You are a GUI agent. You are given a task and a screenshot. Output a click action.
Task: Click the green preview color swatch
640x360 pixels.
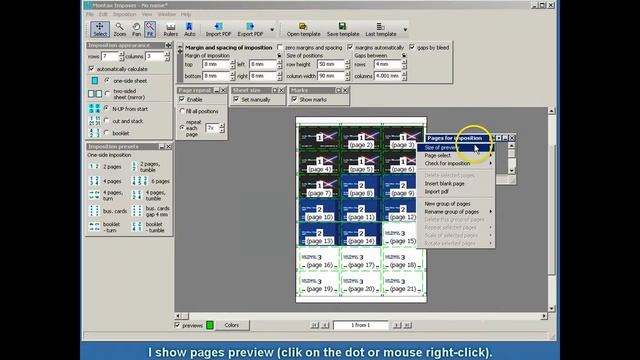coord(210,325)
